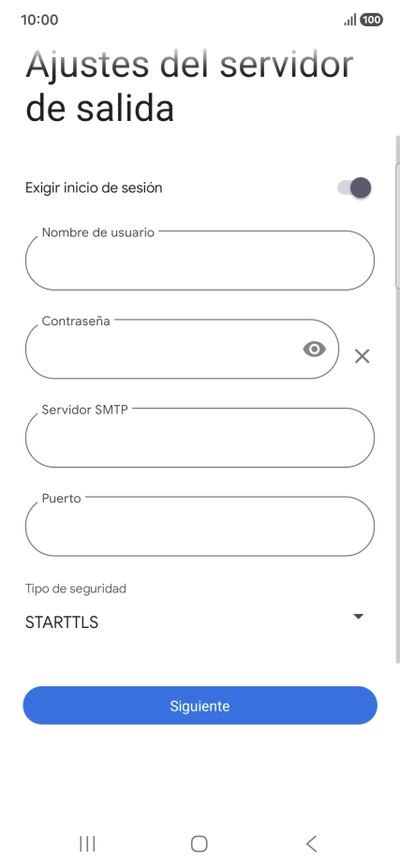Show password with the eye icon
The width and height of the screenshot is (400, 868).
314,350
